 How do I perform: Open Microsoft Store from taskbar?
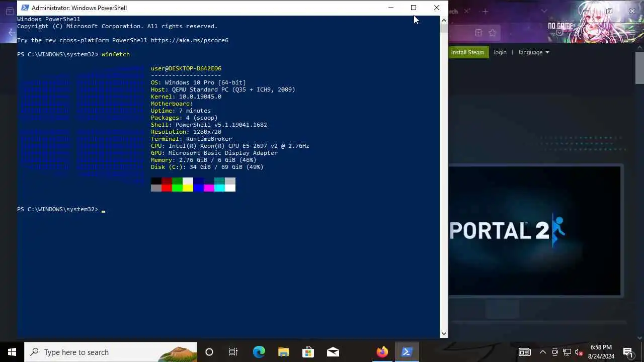(x=308, y=352)
